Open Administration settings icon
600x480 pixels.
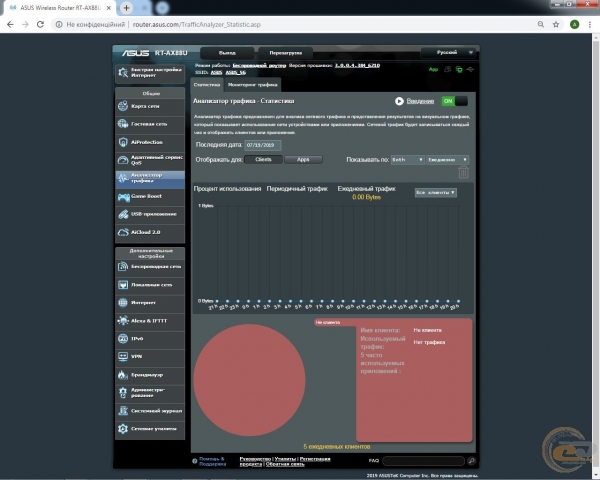tap(123, 392)
